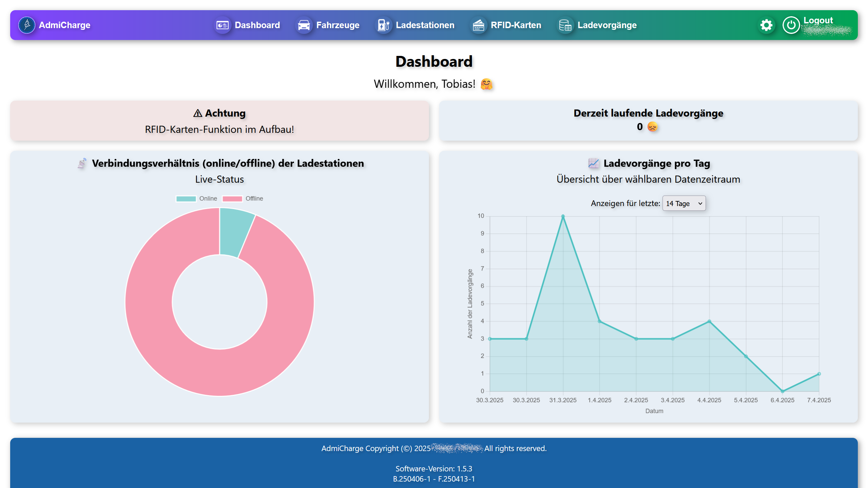Click the 31.3.2025 peak data point

click(563, 216)
